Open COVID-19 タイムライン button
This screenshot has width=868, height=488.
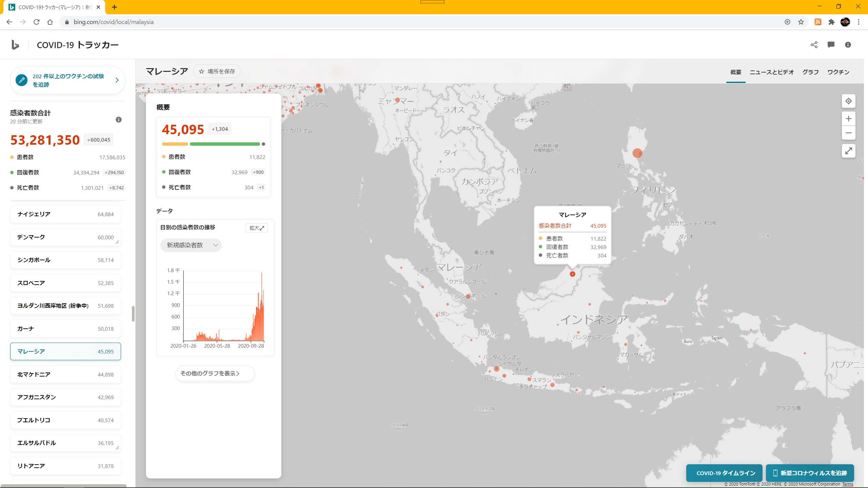pyautogui.click(x=724, y=473)
